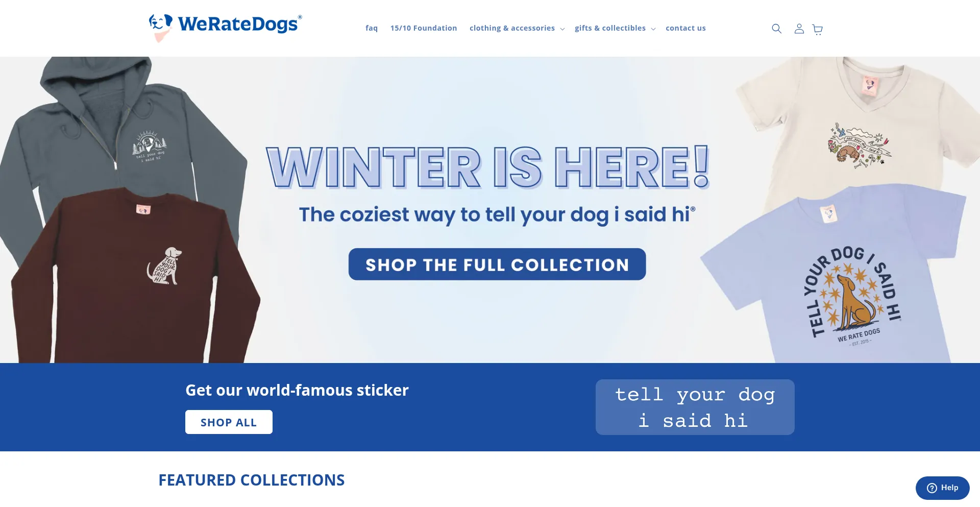The height and width of the screenshot is (507, 980).
Task: Click the maroon dog sweatshirt image
Action: (135, 276)
